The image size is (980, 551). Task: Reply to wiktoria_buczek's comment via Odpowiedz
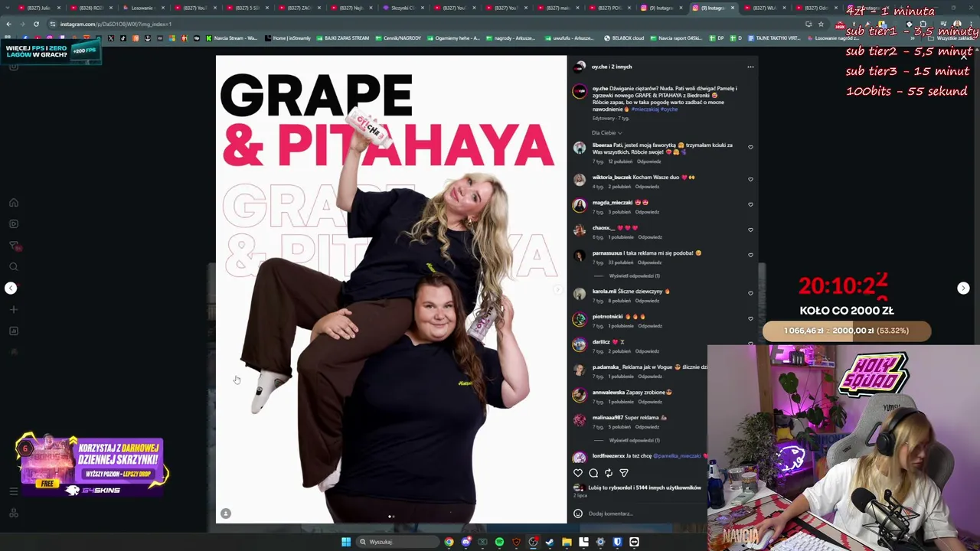click(647, 187)
